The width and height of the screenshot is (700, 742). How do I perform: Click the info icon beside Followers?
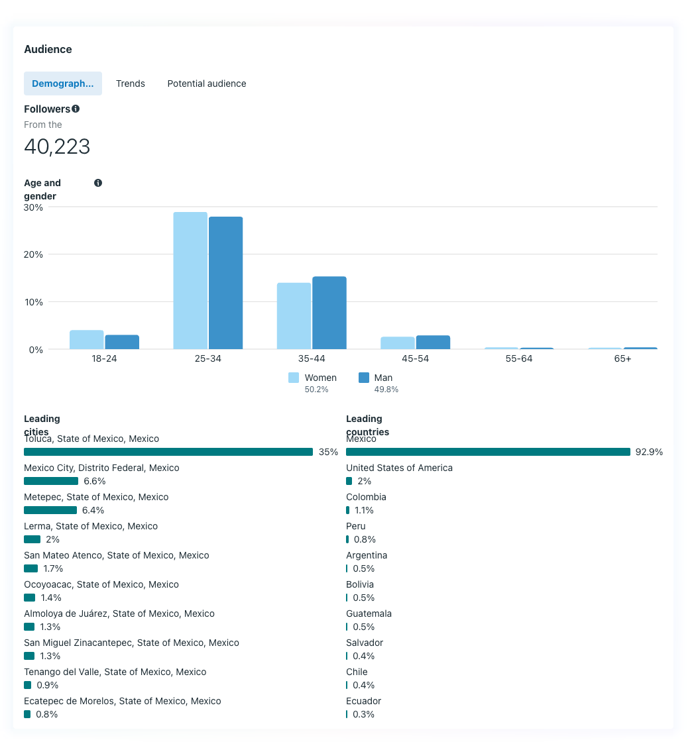coord(76,109)
